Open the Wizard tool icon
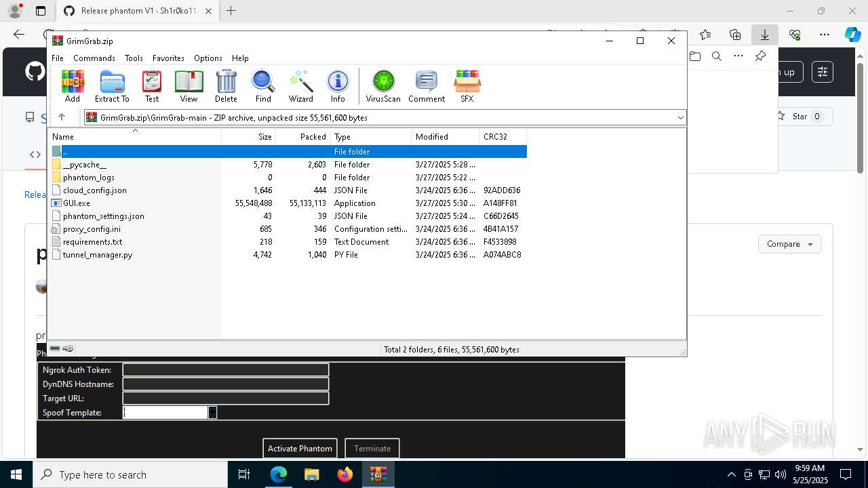Screen dimensions: 868x488 tap(300, 86)
